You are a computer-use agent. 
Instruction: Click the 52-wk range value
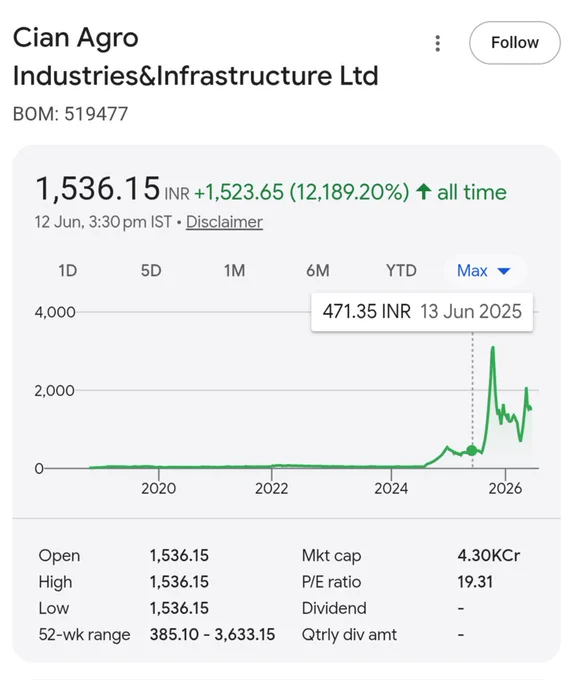[212, 635]
